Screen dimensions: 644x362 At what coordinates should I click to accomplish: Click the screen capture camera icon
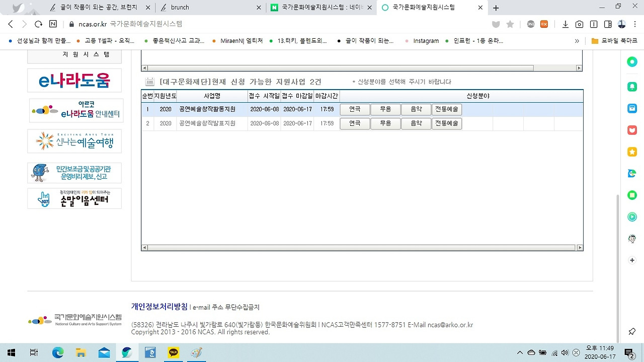click(x=580, y=24)
